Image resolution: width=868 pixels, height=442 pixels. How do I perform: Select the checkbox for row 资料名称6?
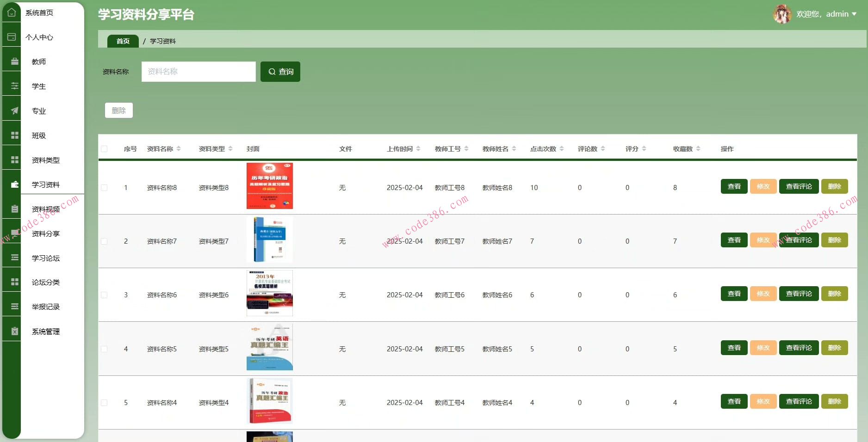click(x=104, y=295)
